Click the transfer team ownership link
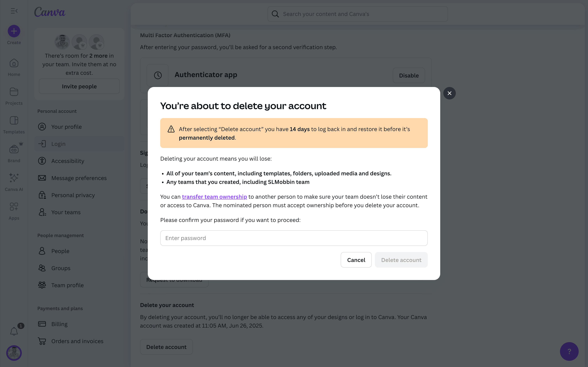The width and height of the screenshot is (588, 367). 214,197
